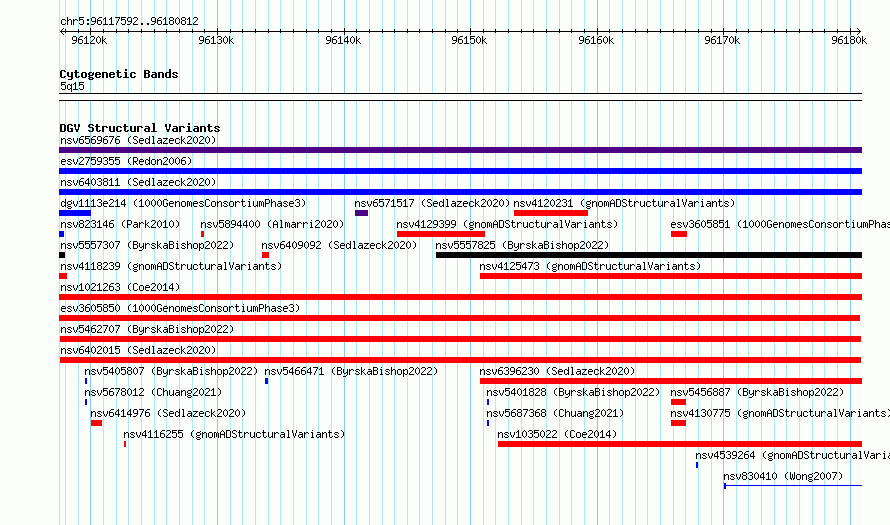The width and height of the screenshot is (890, 525).
Task: Click the DGV Structural Variants track heading
Action: (140, 128)
